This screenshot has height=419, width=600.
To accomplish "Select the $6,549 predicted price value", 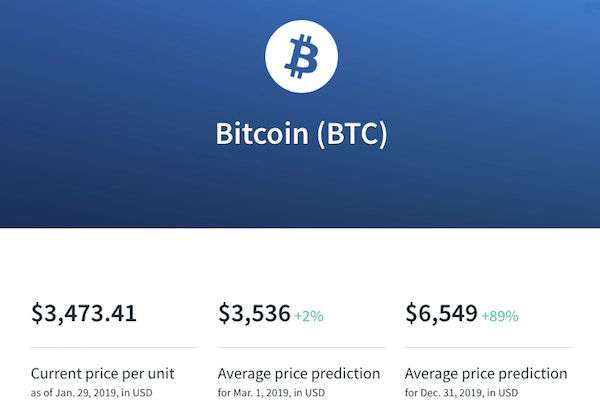I will (x=441, y=313).
